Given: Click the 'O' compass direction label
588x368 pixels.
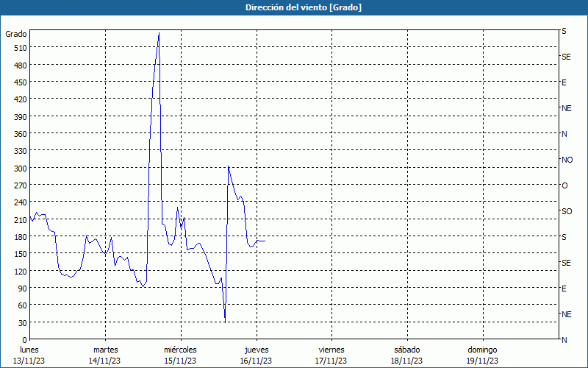Looking at the screenshot, I should (564, 185).
